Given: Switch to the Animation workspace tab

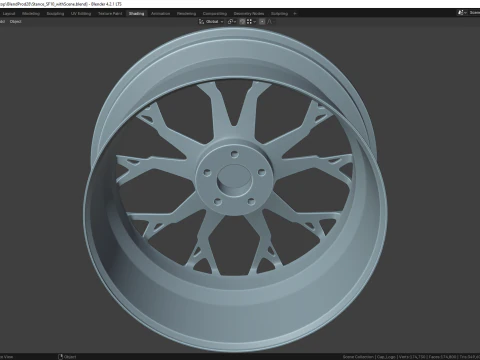Looking at the screenshot, I should (x=160, y=14).
